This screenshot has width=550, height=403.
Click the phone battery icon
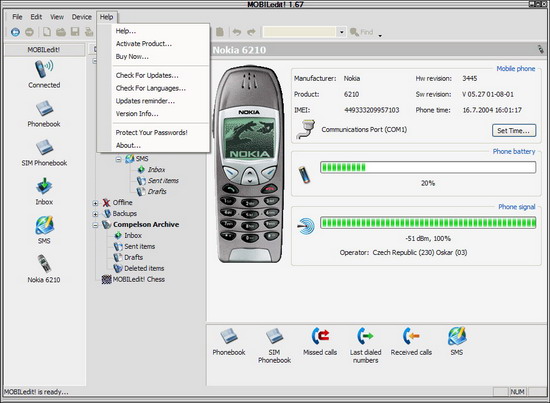click(x=304, y=175)
